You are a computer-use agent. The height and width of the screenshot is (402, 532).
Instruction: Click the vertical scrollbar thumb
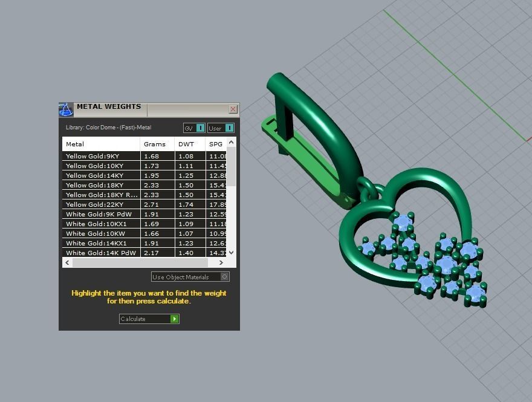[x=231, y=167]
